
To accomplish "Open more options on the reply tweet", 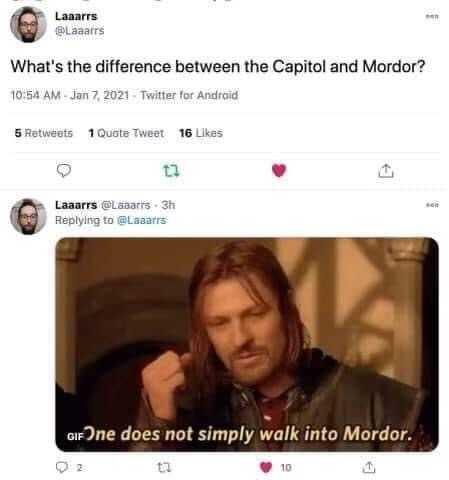I will pos(432,205).
